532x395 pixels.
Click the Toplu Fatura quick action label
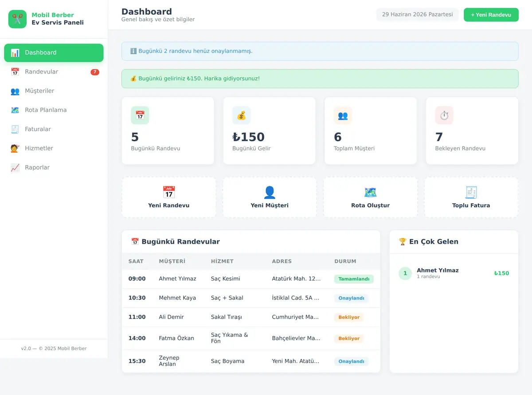471,205
